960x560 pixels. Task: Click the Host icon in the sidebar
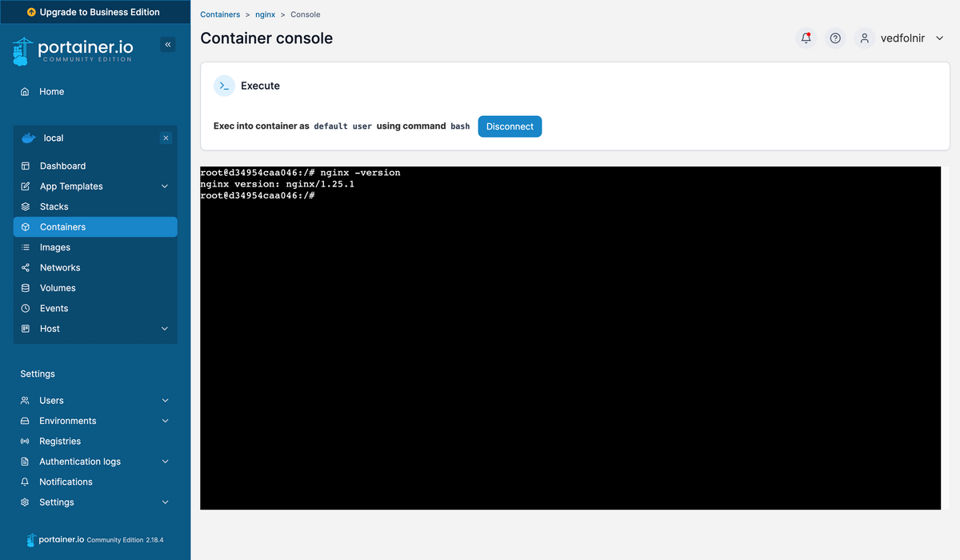pyautogui.click(x=26, y=329)
